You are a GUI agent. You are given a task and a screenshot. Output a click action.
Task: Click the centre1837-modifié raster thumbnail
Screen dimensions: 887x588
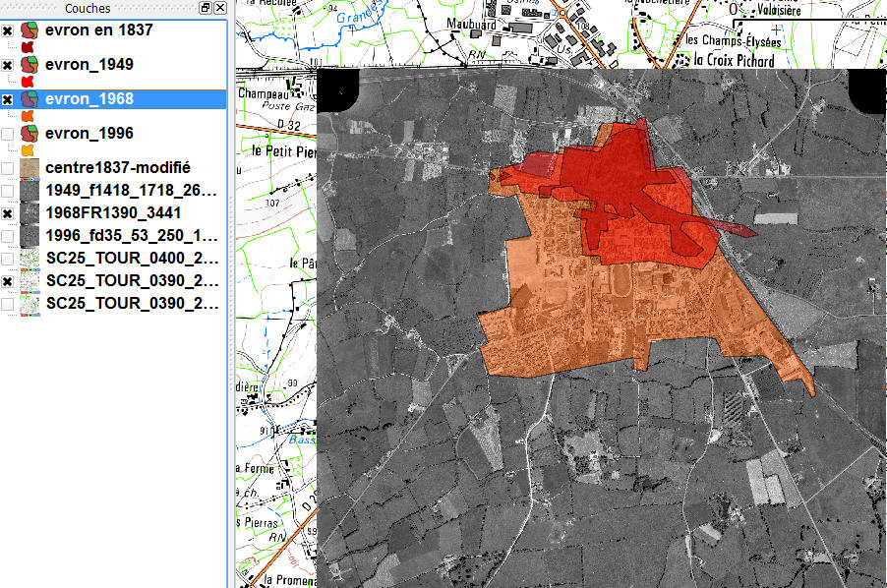(x=30, y=168)
